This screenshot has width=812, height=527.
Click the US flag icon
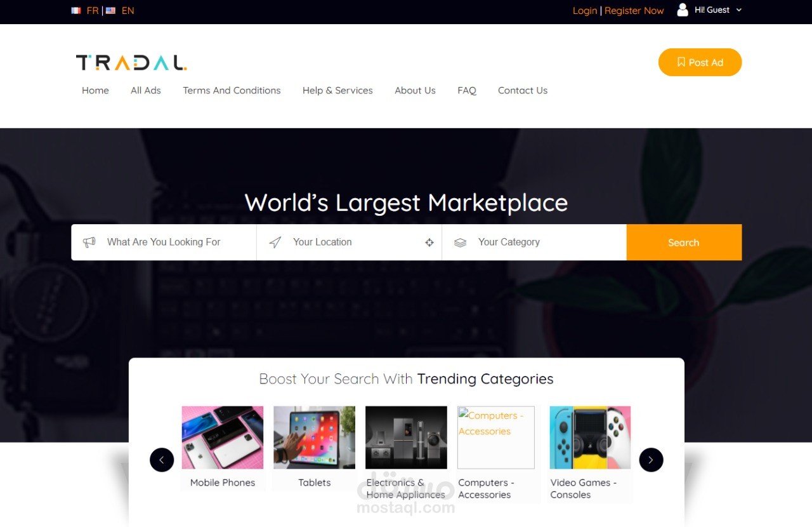click(x=110, y=11)
